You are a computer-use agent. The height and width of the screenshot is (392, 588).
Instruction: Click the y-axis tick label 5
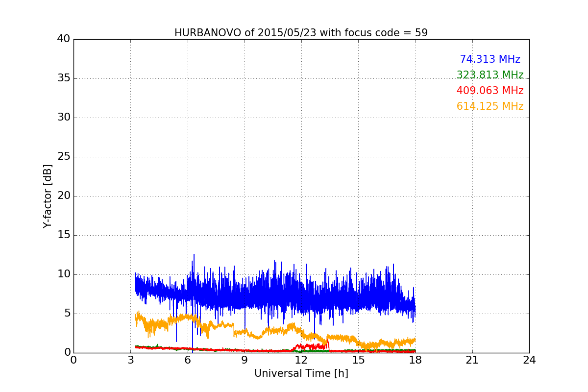[x=67, y=313]
